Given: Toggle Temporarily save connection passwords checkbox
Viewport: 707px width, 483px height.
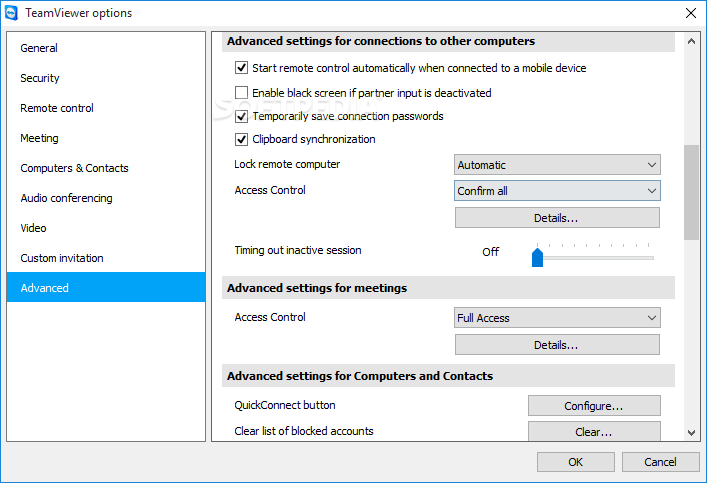Looking at the screenshot, I should pyautogui.click(x=241, y=116).
